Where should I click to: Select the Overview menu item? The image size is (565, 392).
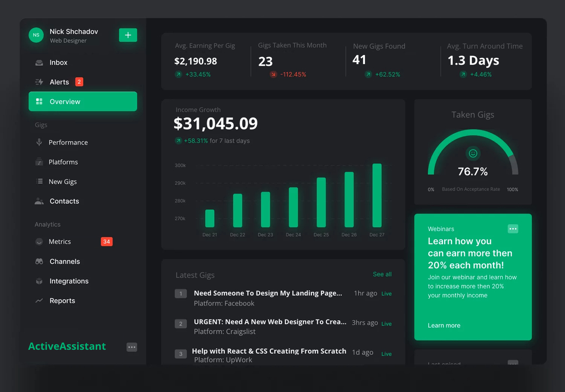pyautogui.click(x=83, y=101)
